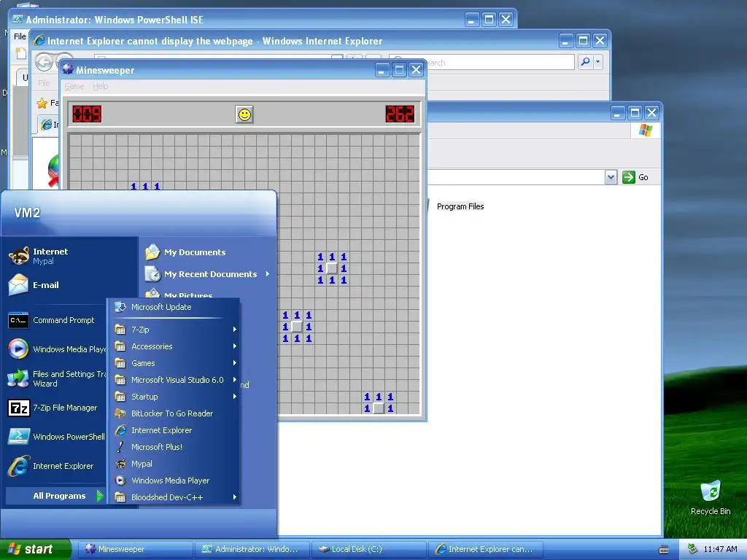Open the Help menu in Minesweeper
Viewport: 747px width, 560px height.
100,86
